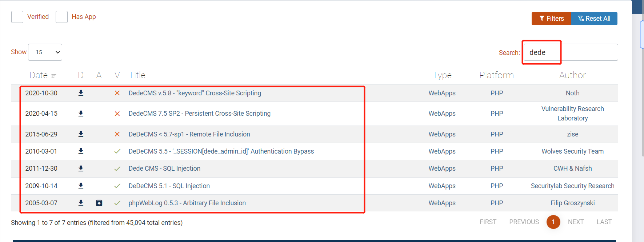Click the Author column header
Image resolution: width=644 pixels, height=242 pixels.
pos(572,75)
